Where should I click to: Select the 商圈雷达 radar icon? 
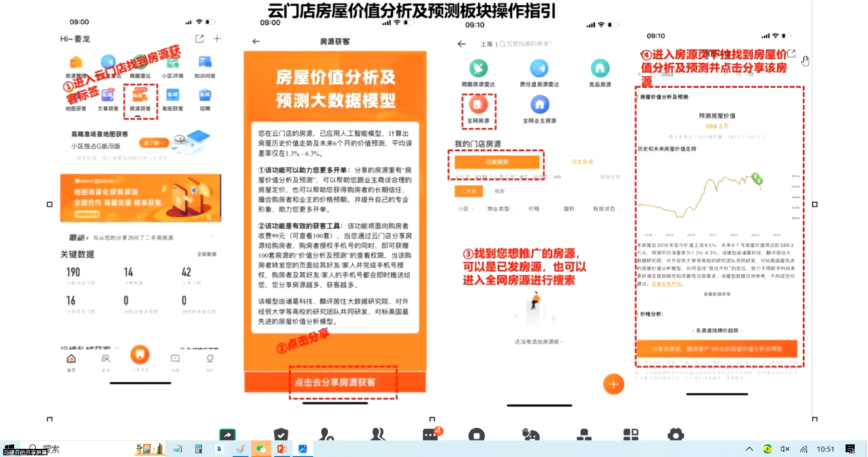[141, 61]
